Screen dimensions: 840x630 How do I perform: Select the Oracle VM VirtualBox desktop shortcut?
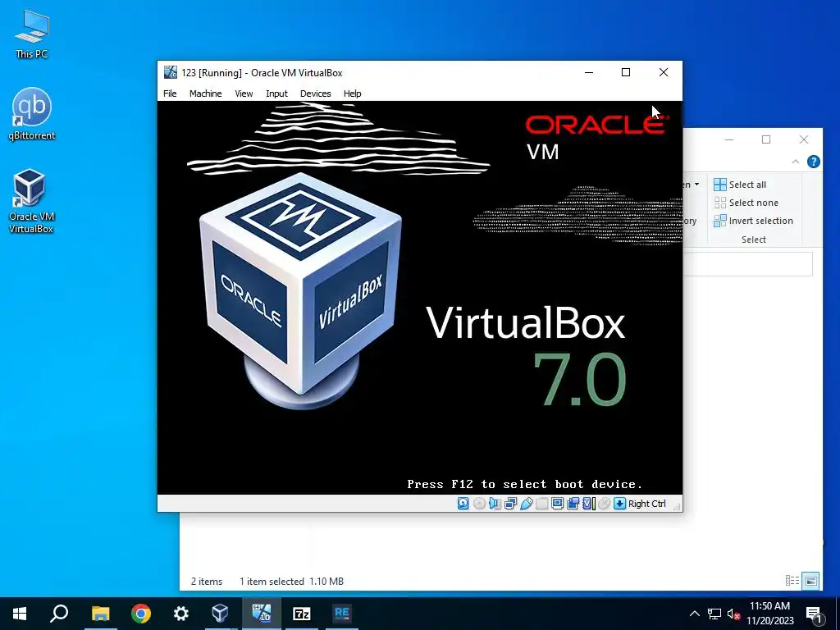coord(31,202)
